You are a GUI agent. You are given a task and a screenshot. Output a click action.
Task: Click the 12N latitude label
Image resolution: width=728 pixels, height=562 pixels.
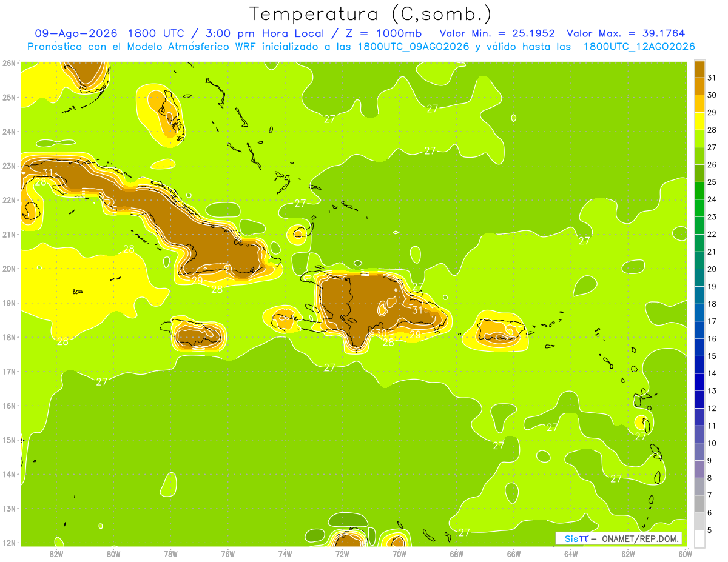click(x=9, y=543)
